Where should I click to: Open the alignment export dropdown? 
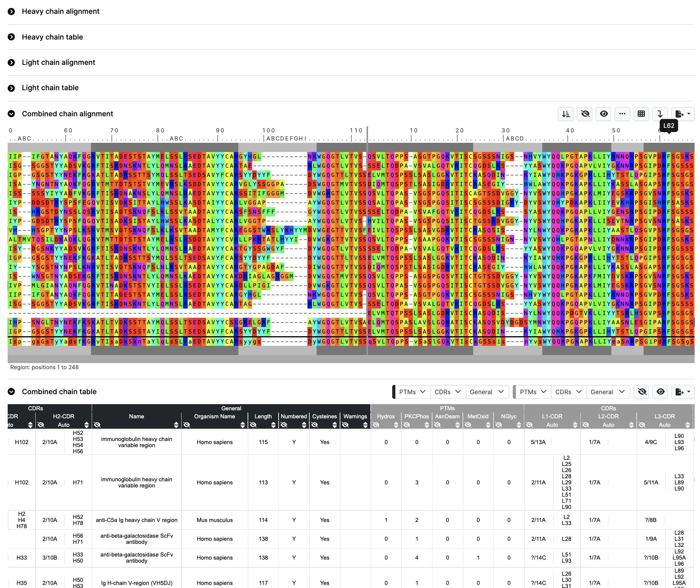[x=683, y=114]
